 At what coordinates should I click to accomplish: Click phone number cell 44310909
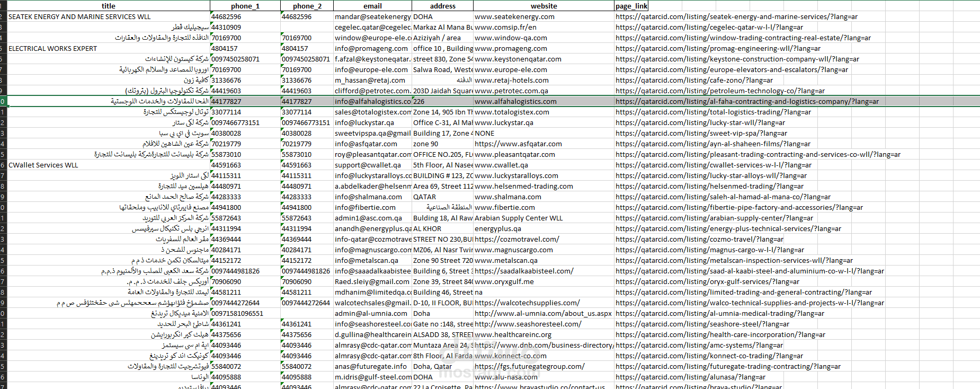point(245,27)
